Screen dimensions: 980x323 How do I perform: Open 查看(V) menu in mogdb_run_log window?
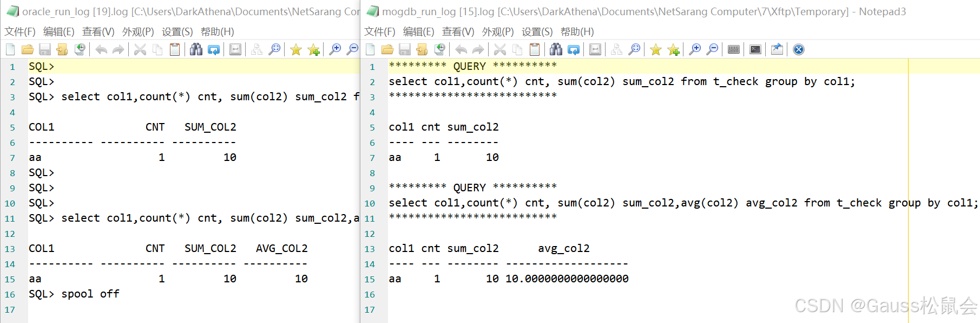(x=458, y=32)
